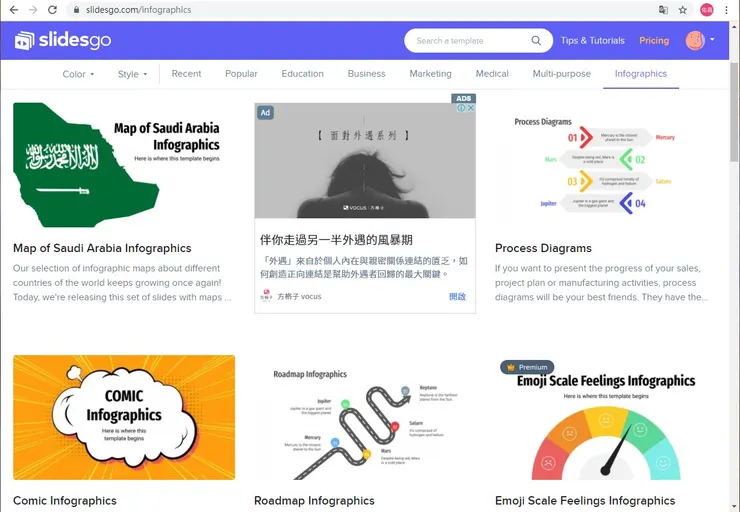Click the ad info icon
740x512 pixels.
461,108
